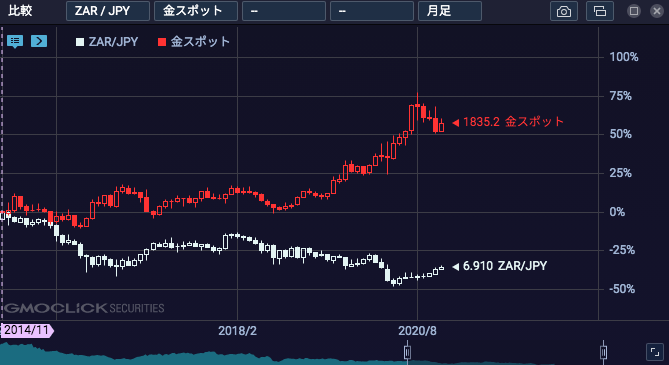Click the 25% axis label
Screen dimensions: 669x365
[621, 173]
